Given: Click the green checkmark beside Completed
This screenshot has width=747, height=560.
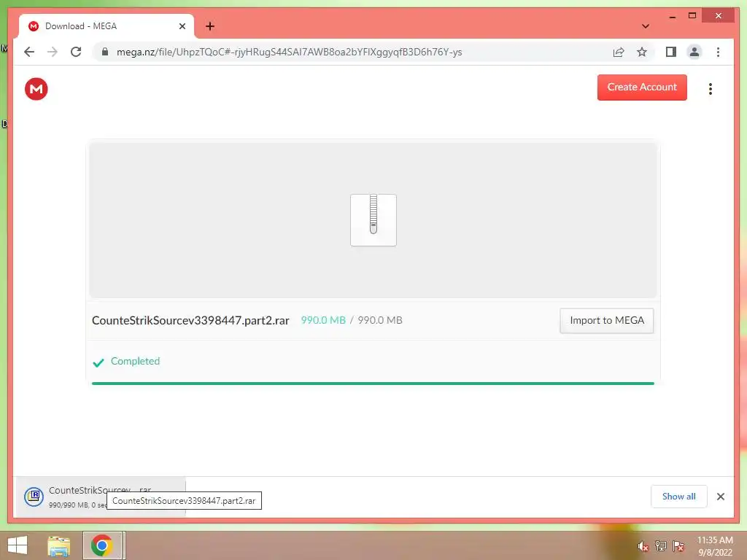Looking at the screenshot, I should tap(98, 363).
